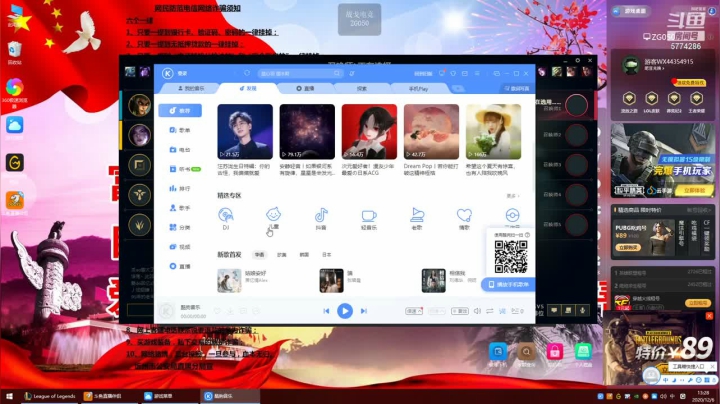720x404 pixels.
Task: Select the 日本 filter under 新歌首发
Action: 326,255
